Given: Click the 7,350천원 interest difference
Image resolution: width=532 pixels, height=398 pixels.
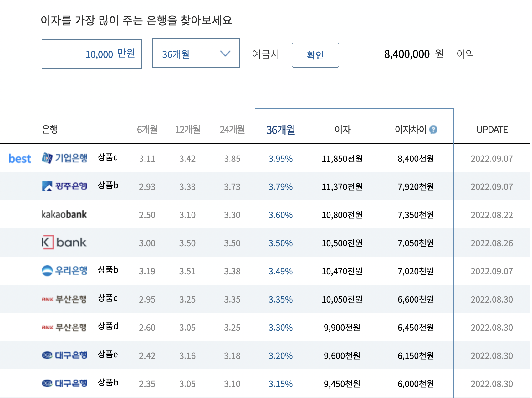Looking at the screenshot, I should click(x=416, y=215).
